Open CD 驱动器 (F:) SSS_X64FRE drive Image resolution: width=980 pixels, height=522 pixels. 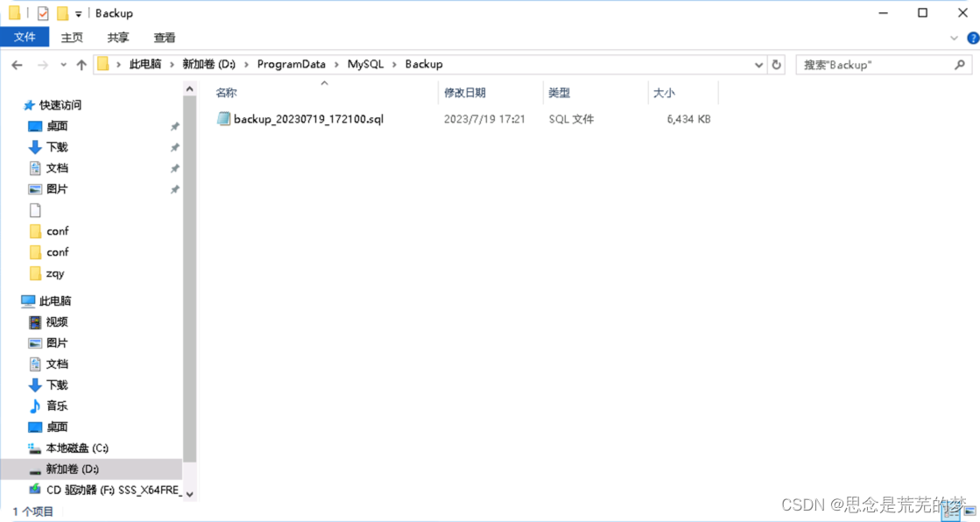tap(113, 490)
